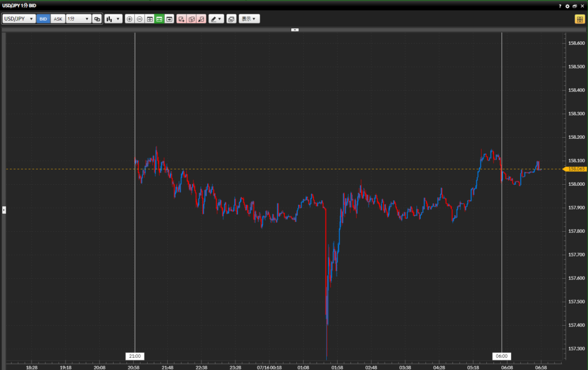
Task: Switch chart to BID prices
Action: tap(43, 19)
